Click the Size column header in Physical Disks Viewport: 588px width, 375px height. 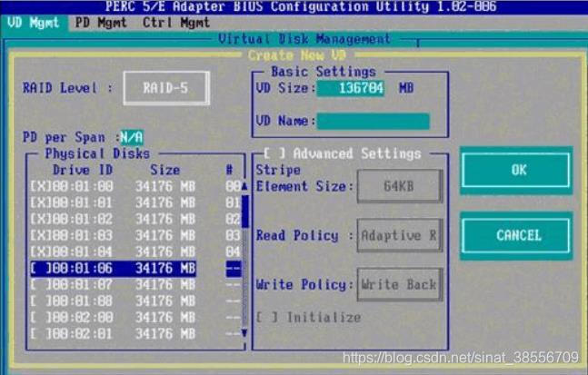165,170
